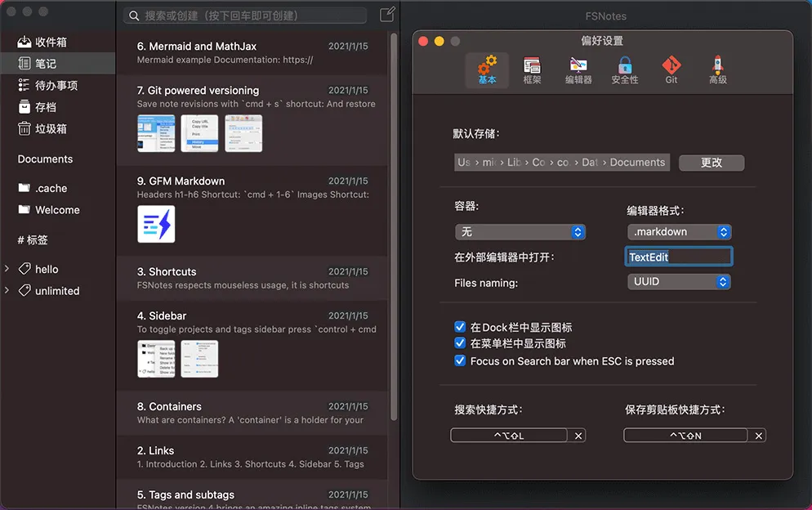Switch to the 框架 preferences tab
The image size is (812, 510).
532,70
